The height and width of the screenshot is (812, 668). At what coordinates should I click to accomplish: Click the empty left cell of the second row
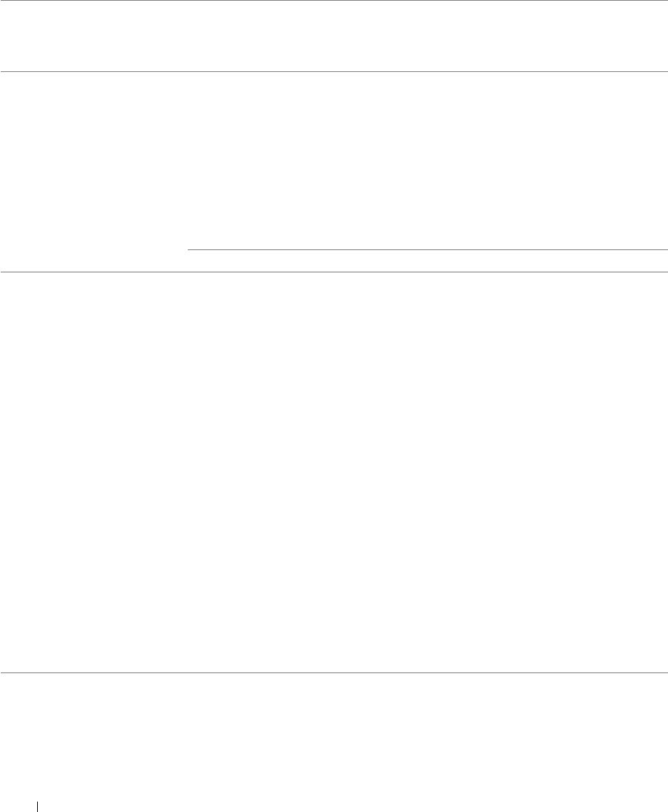(94, 171)
